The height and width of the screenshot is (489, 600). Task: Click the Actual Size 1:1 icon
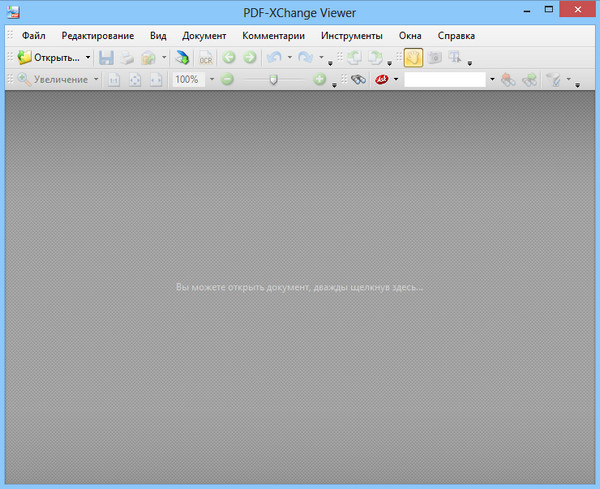(114, 80)
